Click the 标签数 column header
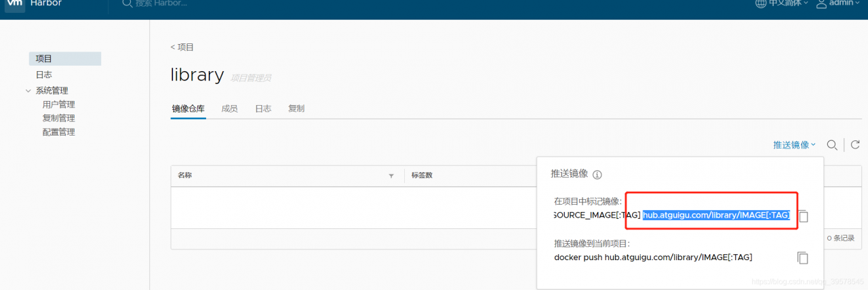 [x=422, y=175]
